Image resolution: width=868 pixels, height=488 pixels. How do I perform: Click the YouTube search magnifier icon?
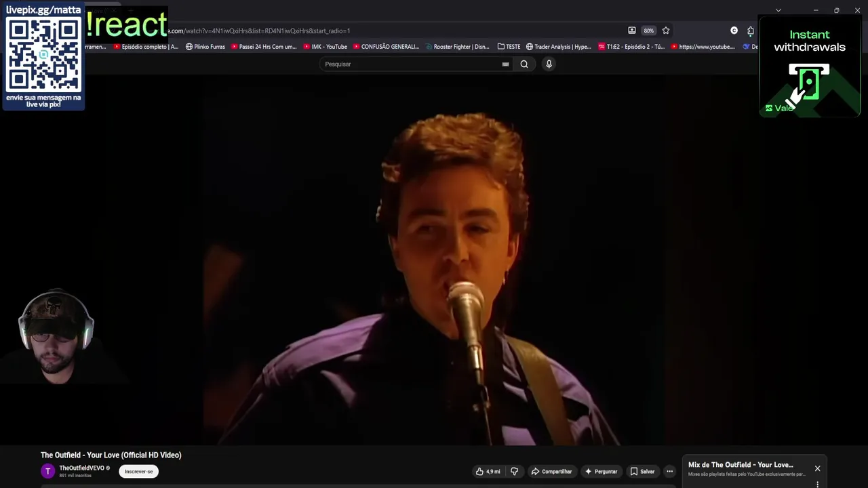(x=524, y=64)
